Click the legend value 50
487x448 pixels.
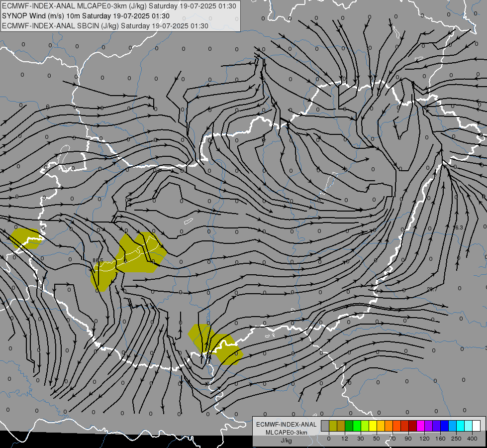pyautogui.click(x=377, y=439)
